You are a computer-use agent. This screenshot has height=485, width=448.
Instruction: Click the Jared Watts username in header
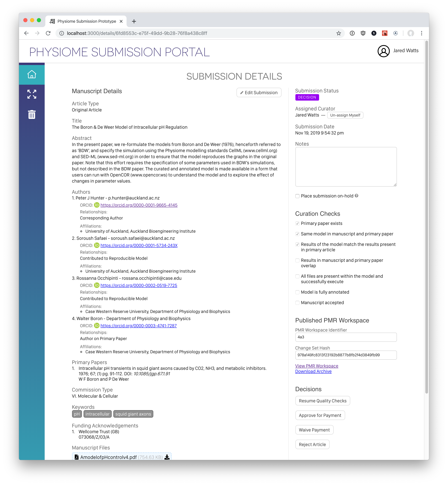click(406, 51)
